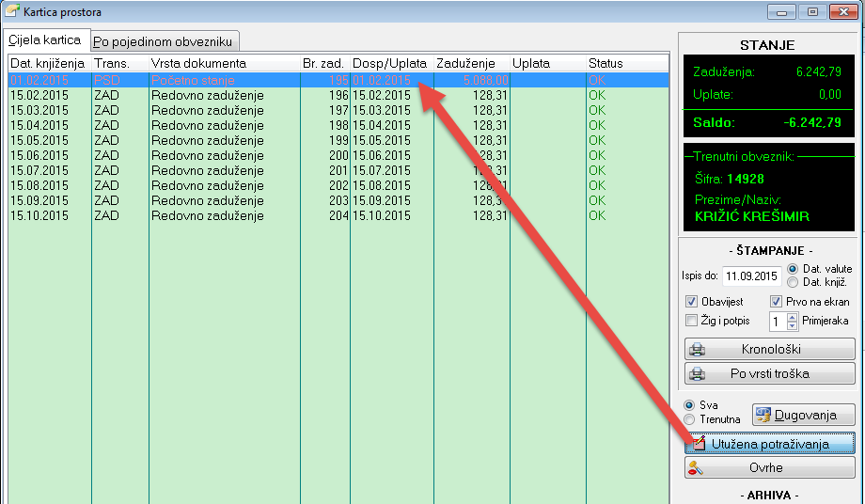Select the row with Br. zad. 199
Image resolution: width=865 pixels, height=504 pixels.
tap(338, 141)
